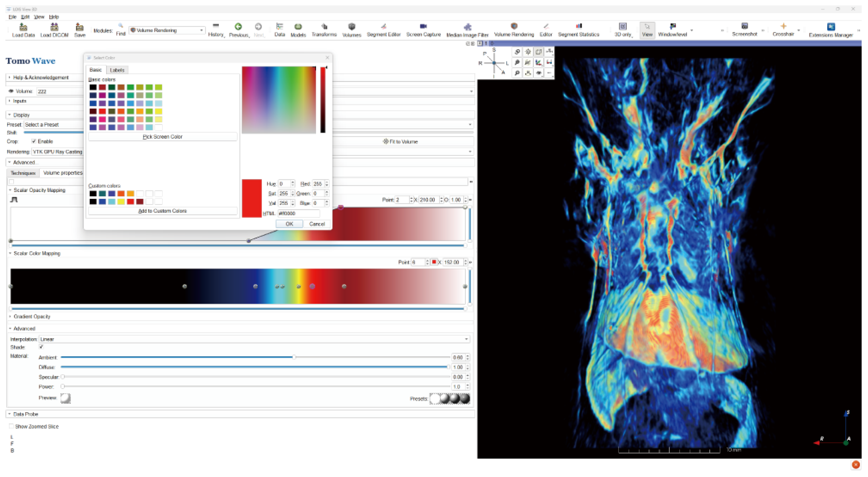This screenshot has width=868, height=477.
Task: Expand the Gradient Opacity section
Action: (32, 316)
